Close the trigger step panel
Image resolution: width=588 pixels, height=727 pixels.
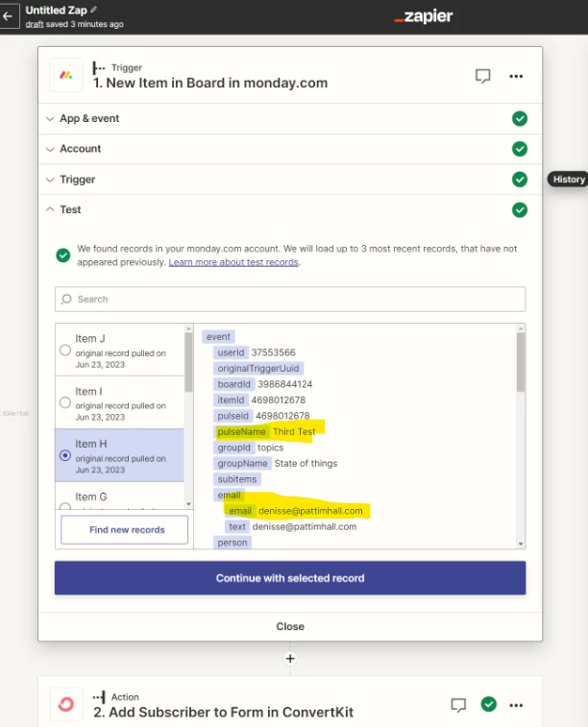point(290,626)
